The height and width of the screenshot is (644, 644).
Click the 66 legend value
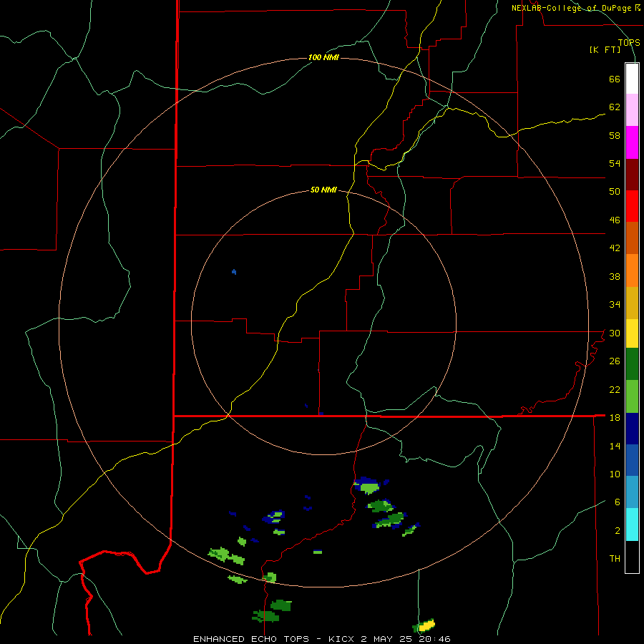coord(615,79)
